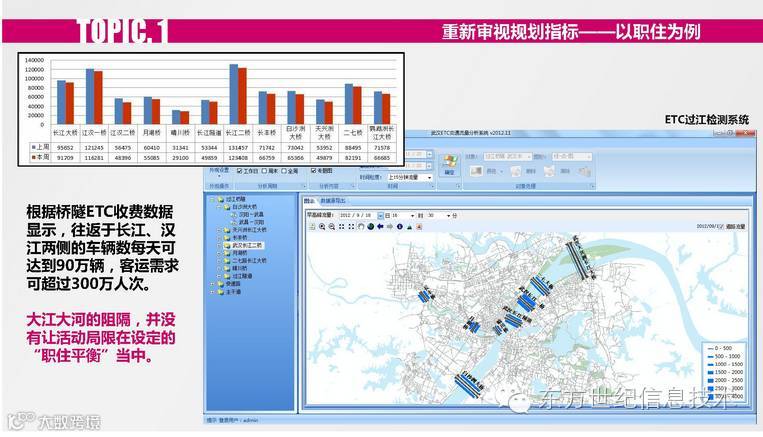Select 长丰桥 in the tree
The image size is (763, 437).
tap(239, 237)
